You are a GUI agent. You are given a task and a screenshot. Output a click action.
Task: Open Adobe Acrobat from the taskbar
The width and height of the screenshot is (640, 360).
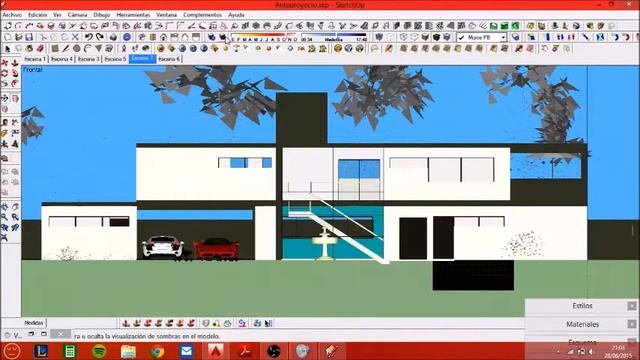[x=244, y=351]
